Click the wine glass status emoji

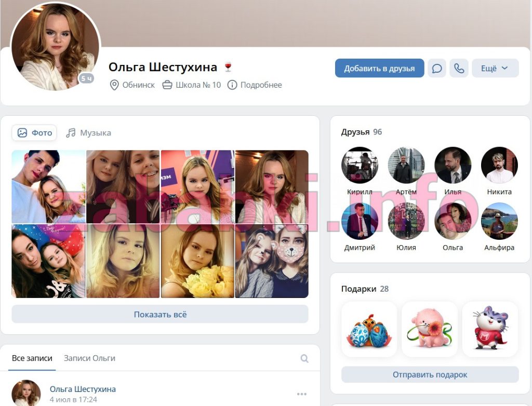click(x=228, y=67)
